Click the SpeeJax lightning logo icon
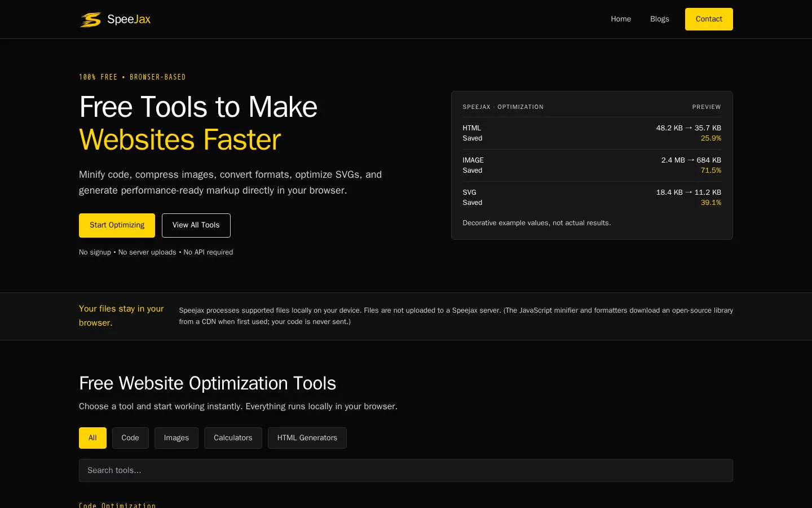 [x=90, y=20]
